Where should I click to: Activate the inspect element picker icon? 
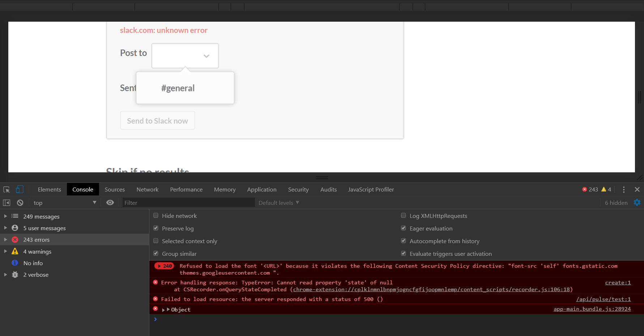click(x=7, y=190)
